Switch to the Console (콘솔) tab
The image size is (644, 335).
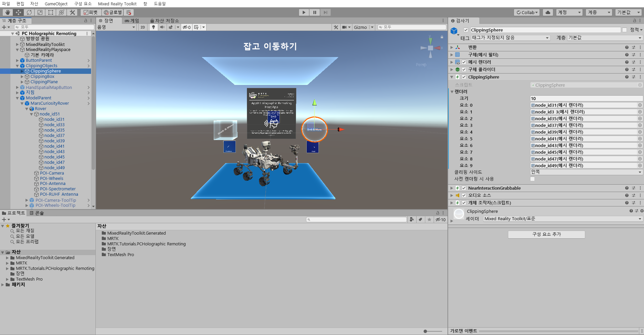click(x=37, y=213)
